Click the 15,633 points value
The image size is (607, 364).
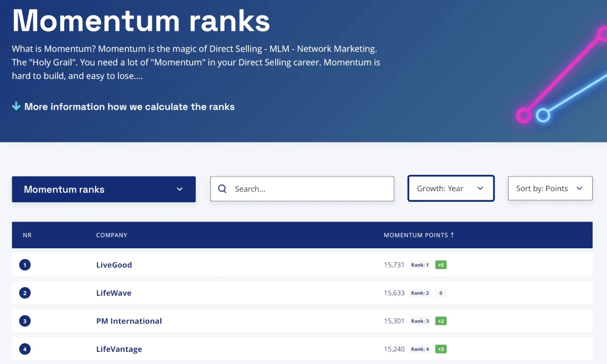tap(394, 293)
